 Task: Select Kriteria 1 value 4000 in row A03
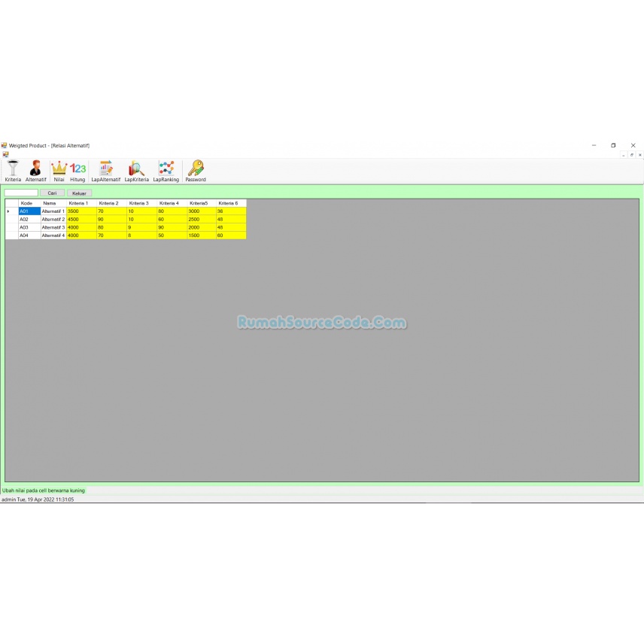(81, 227)
